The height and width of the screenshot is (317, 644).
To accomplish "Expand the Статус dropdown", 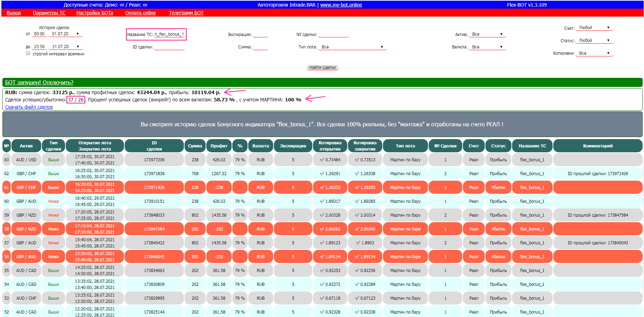I will 594,40.
